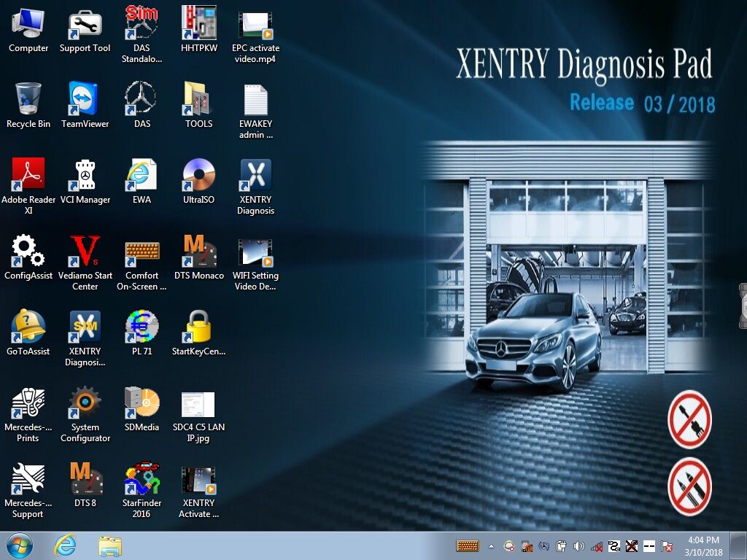This screenshot has width=747, height=560.
Task: Open the wireless signal tray icon
Action: [597, 546]
